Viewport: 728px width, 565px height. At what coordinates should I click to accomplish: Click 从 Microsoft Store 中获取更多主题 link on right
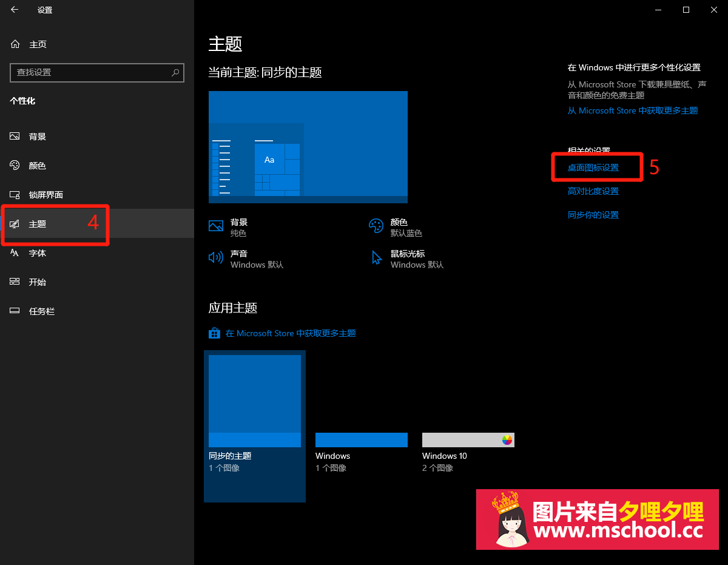pyautogui.click(x=633, y=110)
